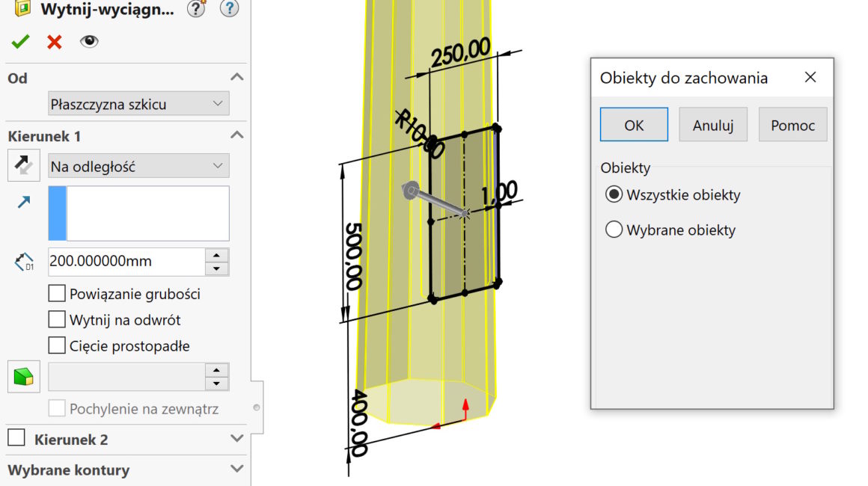Enable Powiązanie grubości checkbox
Image resolution: width=868 pixels, height=486 pixels.
pyautogui.click(x=57, y=294)
